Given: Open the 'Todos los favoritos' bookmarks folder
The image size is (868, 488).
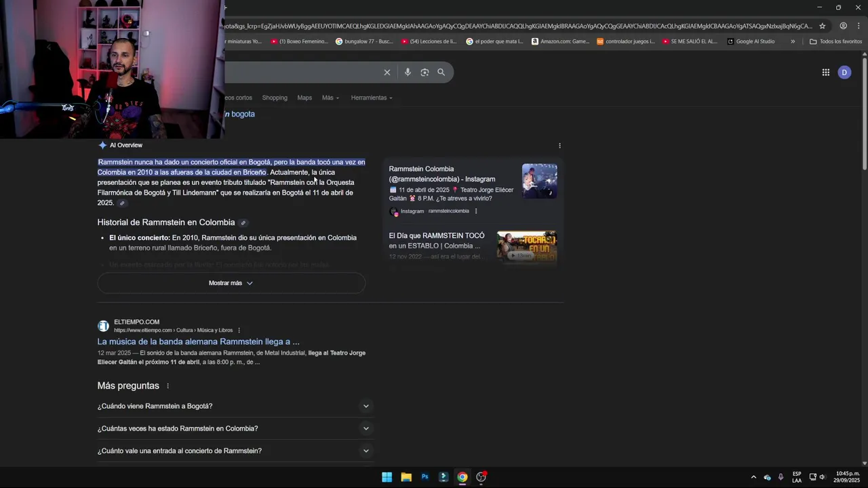Looking at the screenshot, I should tap(836, 41).
